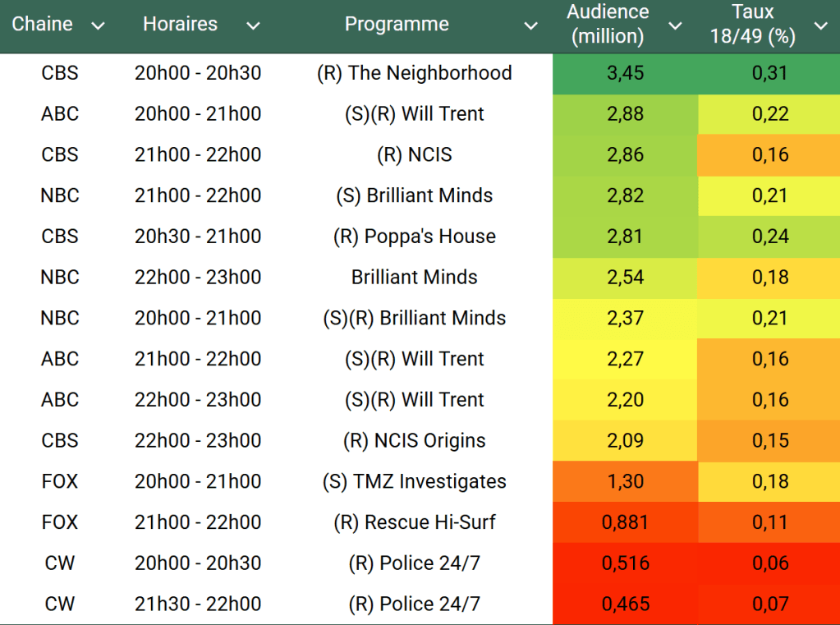Select the Programme header label
840x625 pixels.
click(x=397, y=25)
